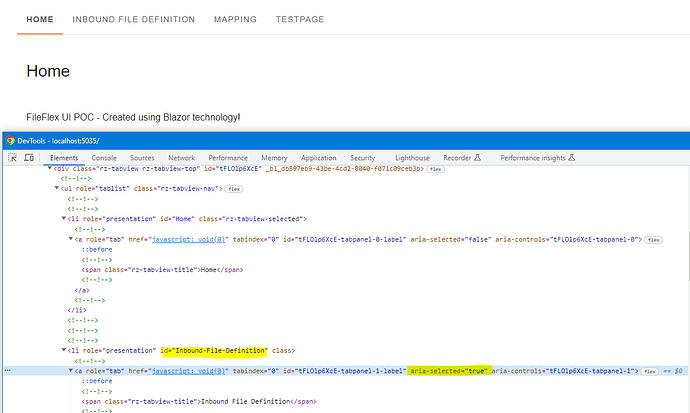Open the MAPPING tab
The height and width of the screenshot is (413, 690).
pos(235,19)
